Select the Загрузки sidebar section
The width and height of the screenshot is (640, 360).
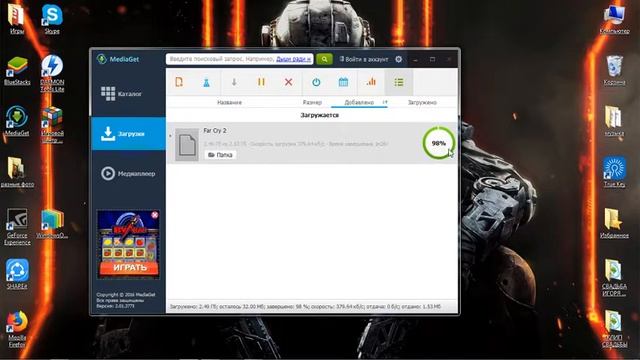click(129, 133)
